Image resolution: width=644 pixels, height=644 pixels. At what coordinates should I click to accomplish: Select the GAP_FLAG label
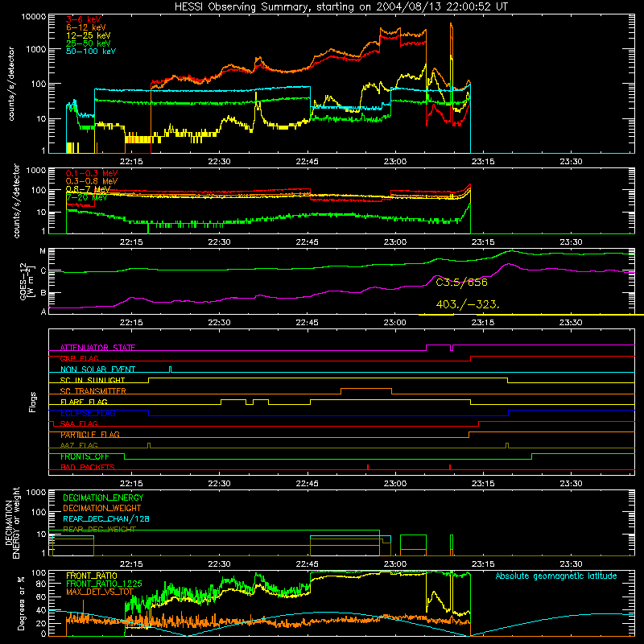[x=79, y=358]
